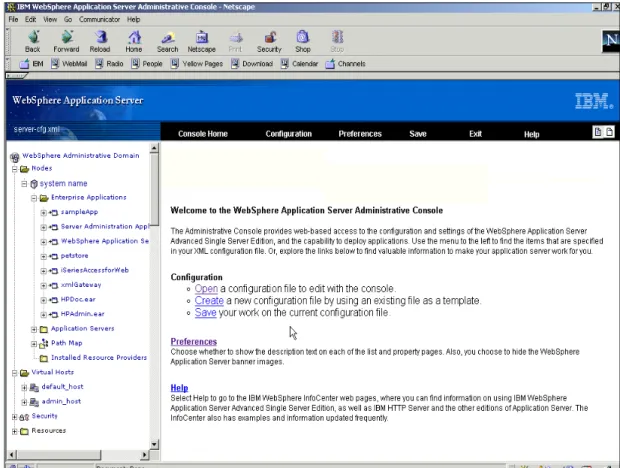The height and width of the screenshot is (468, 620).
Task: Select iSeriesAccessforWeb in the tree
Action: pos(95,270)
